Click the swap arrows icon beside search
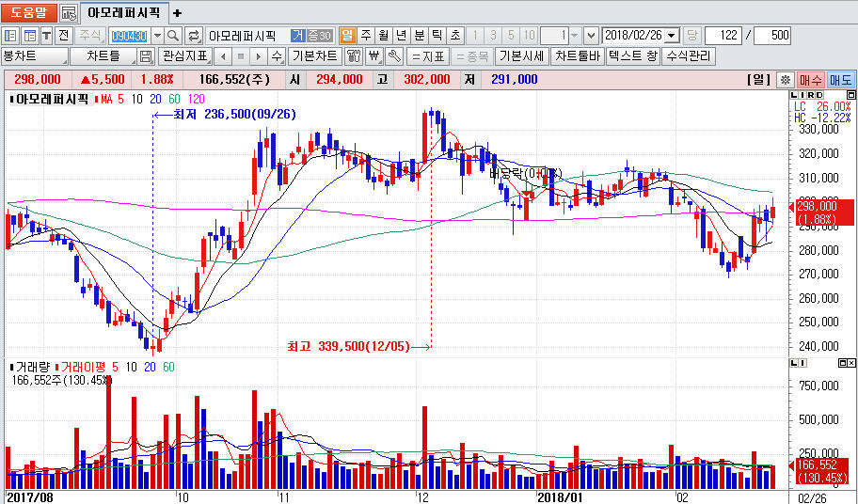Image resolution: width=858 pixels, height=504 pixels. 194,35
